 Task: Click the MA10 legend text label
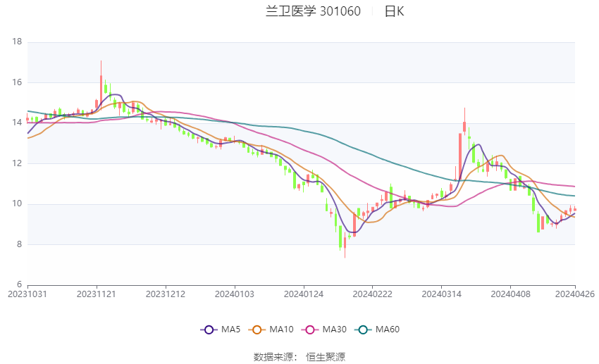pyautogui.click(x=283, y=330)
